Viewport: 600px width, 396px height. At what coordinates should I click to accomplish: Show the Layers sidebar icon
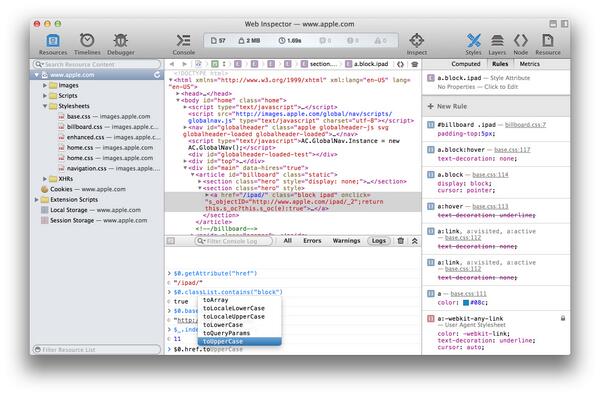pyautogui.click(x=497, y=41)
